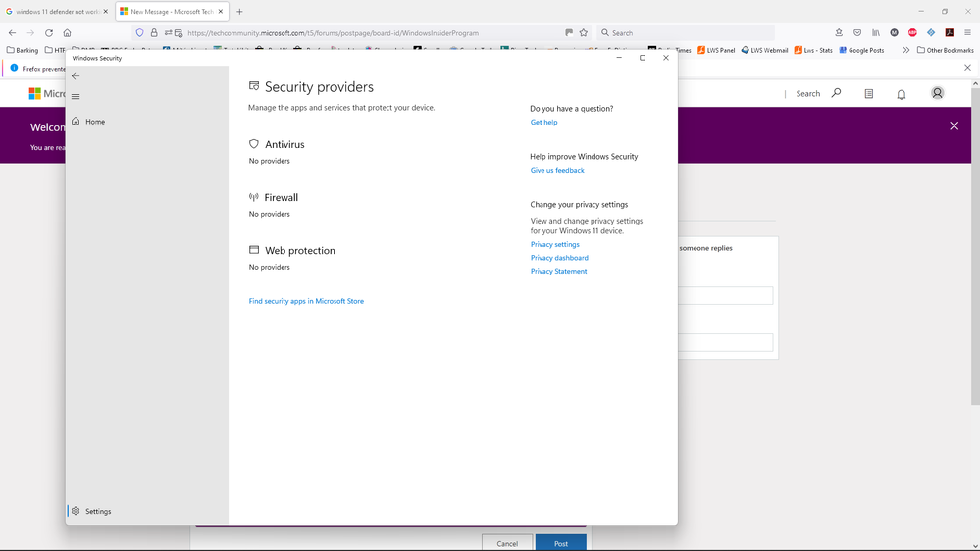980x551 pixels.
Task: Click the Antivirus shield icon
Action: point(254,144)
